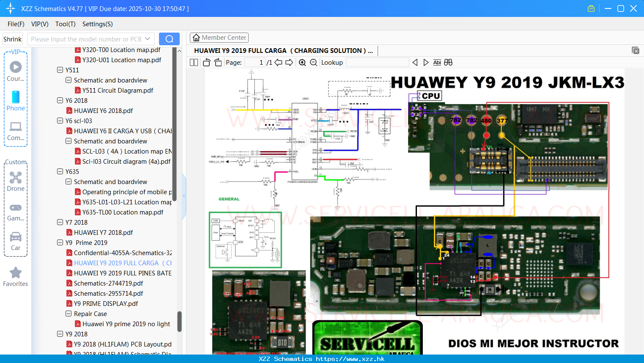
Task: Open HUAWEI Y9 2019 FULL PINES BATE file
Action: point(119,273)
